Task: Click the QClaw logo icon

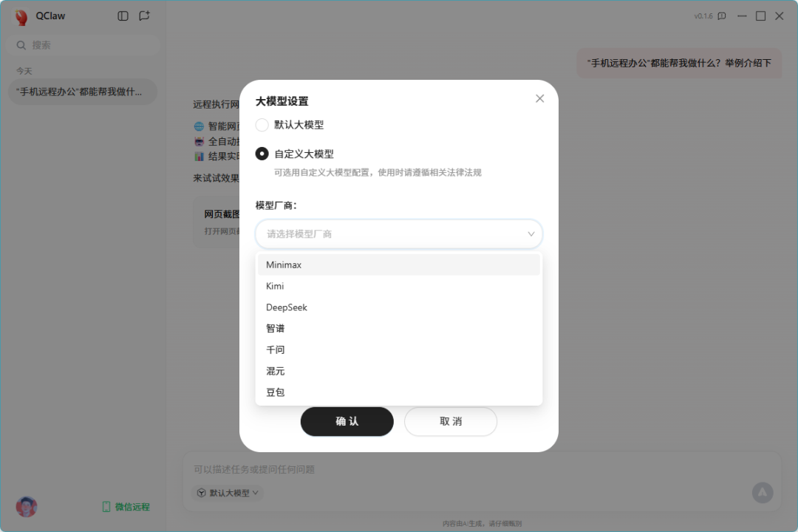Action: 21,16
